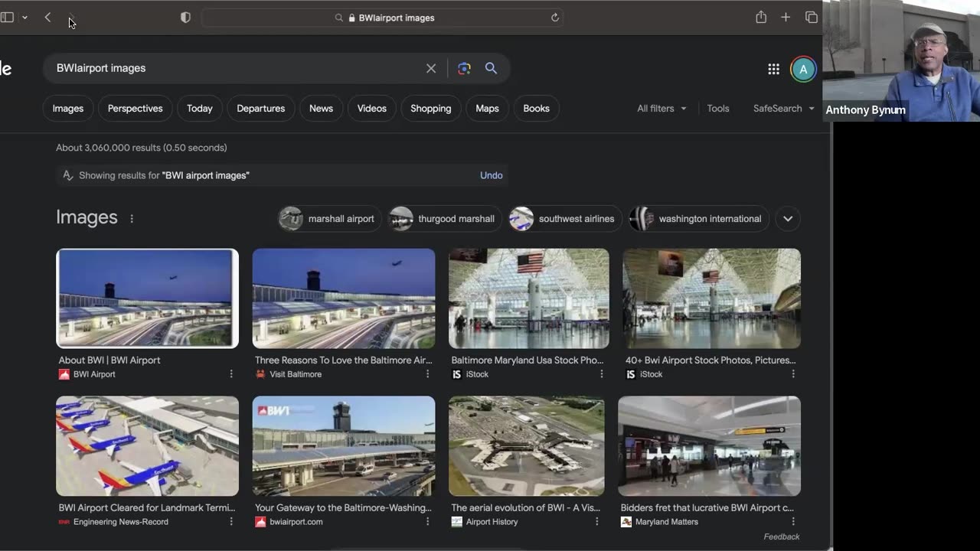This screenshot has height=551, width=980.
Task: Click the magnifier search button
Action: point(491,68)
